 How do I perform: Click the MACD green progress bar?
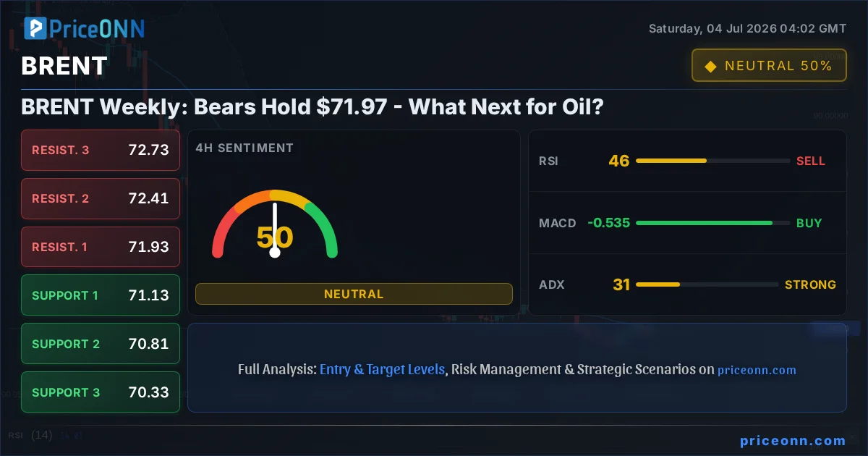click(712, 223)
